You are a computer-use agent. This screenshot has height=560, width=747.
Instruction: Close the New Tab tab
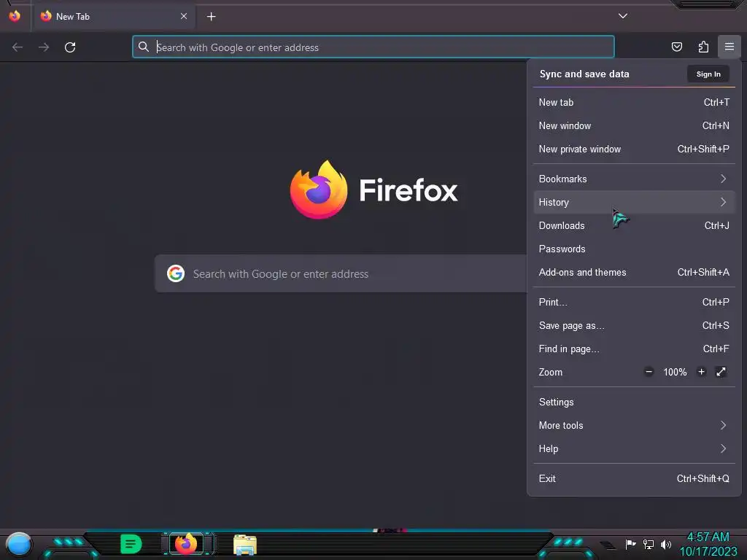tap(184, 16)
